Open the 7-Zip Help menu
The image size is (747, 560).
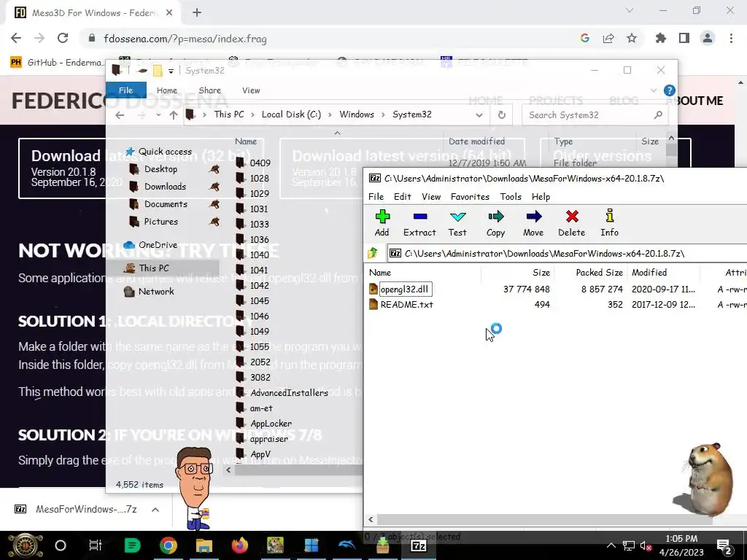[x=541, y=197]
